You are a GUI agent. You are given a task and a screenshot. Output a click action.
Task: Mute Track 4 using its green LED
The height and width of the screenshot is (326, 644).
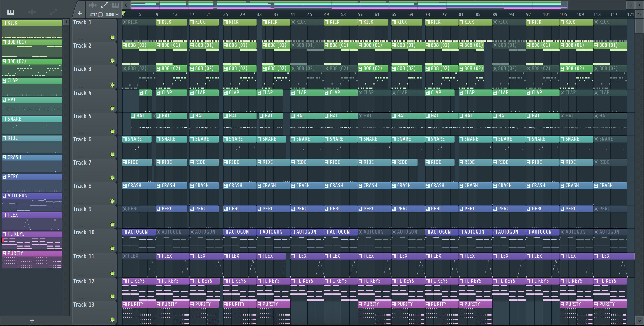pyautogui.click(x=112, y=108)
